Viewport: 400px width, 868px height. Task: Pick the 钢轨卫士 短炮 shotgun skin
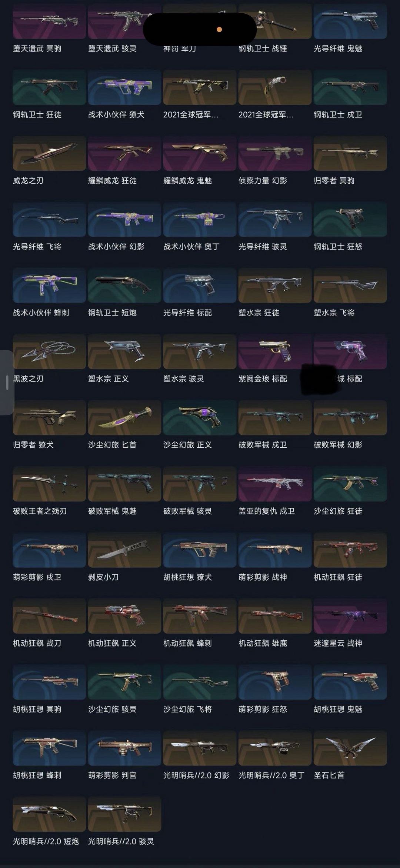124,285
